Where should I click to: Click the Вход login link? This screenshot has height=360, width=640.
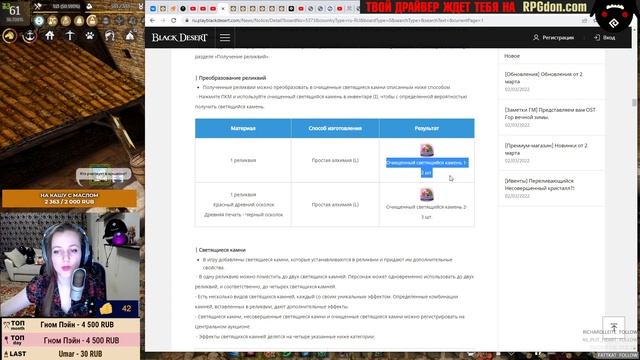(x=604, y=38)
